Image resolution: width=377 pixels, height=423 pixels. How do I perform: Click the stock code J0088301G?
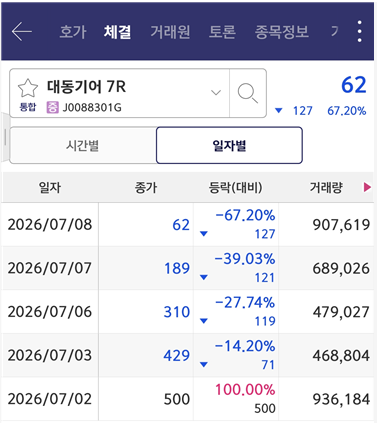click(92, 108)
